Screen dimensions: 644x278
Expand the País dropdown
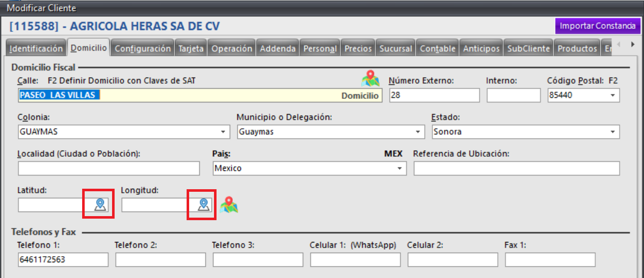click(x=400, y=168)
